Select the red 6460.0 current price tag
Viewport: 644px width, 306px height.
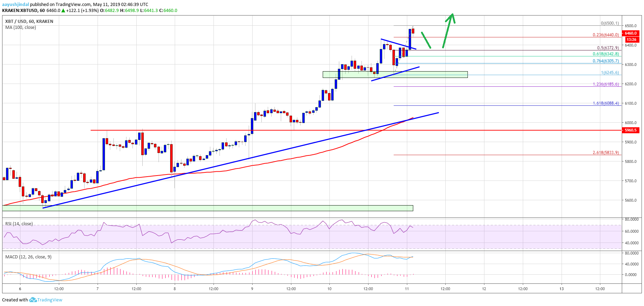(631, 33)
